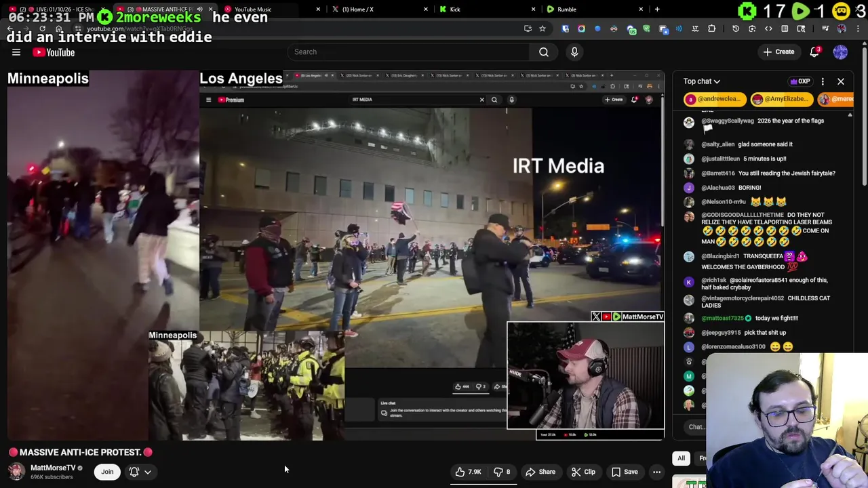Reload the page
868x488 pixels.
coord(42,28)
